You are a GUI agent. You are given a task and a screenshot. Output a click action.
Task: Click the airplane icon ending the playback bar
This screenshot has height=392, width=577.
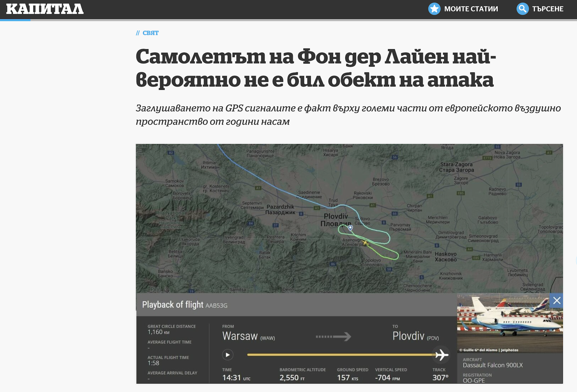[x=441, y=354]
